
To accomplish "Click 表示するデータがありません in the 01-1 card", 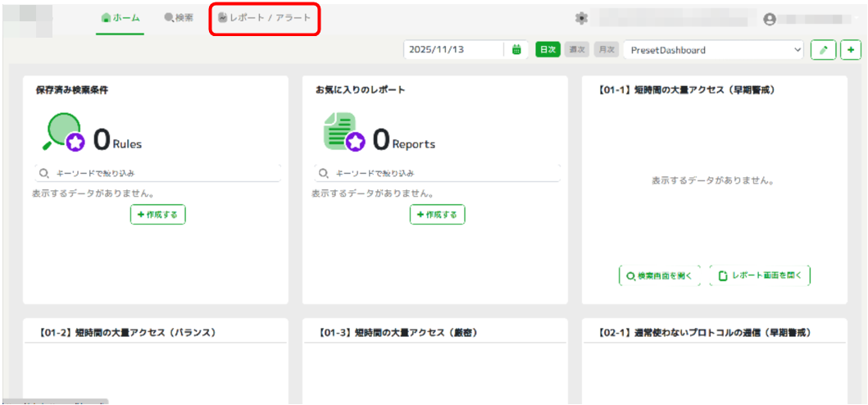I will (x=712, y=180).
